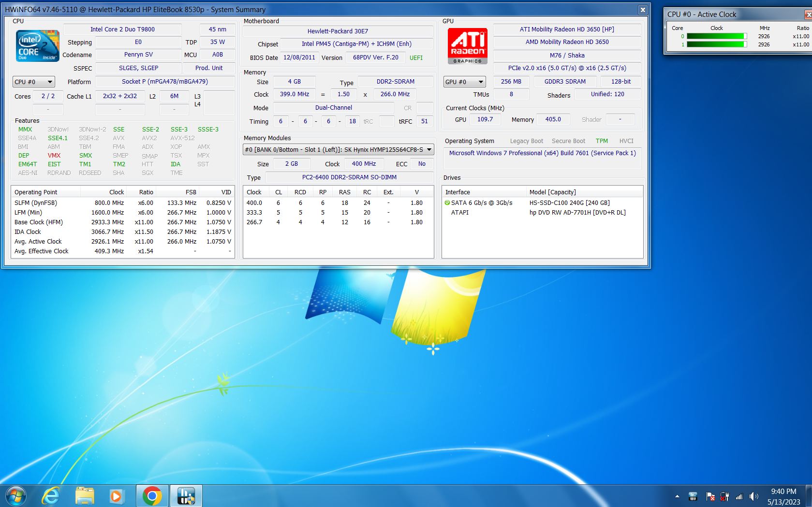Click the Show Desktop strip
Viewport: 812px width, 507px height.
809,496
